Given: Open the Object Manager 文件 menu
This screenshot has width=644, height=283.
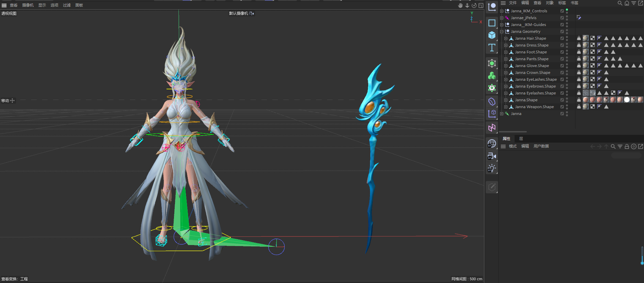Looking at the screenshot, I should point(513,3).
